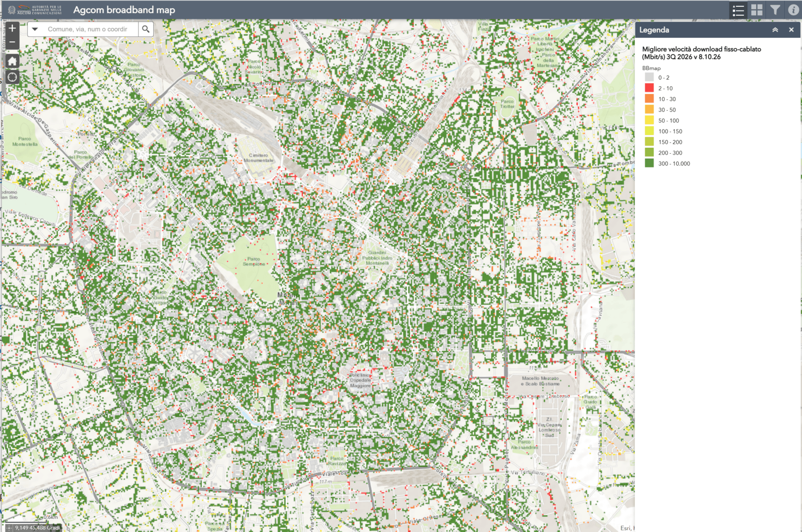
Task: Click the Parco Trotter map label
Action: pyautogui.click(x=507, y=104)
